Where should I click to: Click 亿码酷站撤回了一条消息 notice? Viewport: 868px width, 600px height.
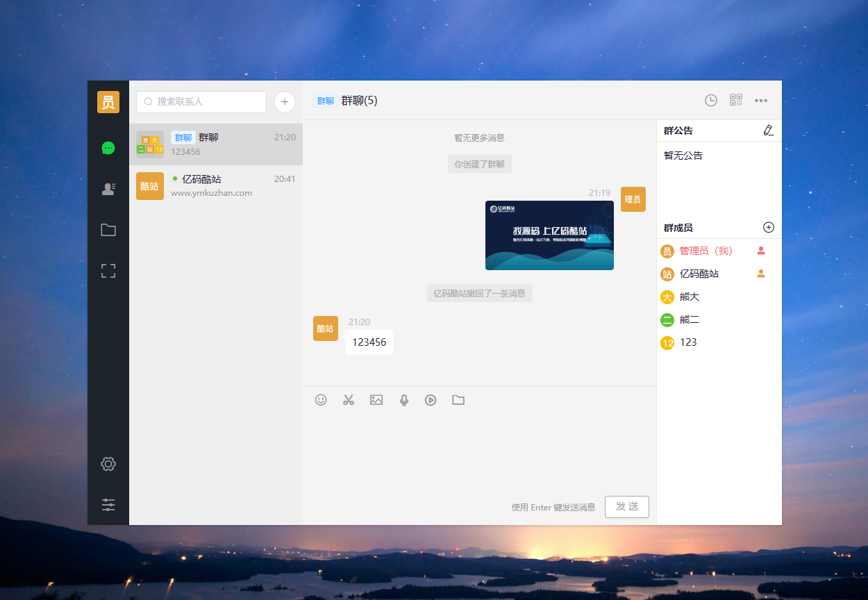tap(479, 293)
